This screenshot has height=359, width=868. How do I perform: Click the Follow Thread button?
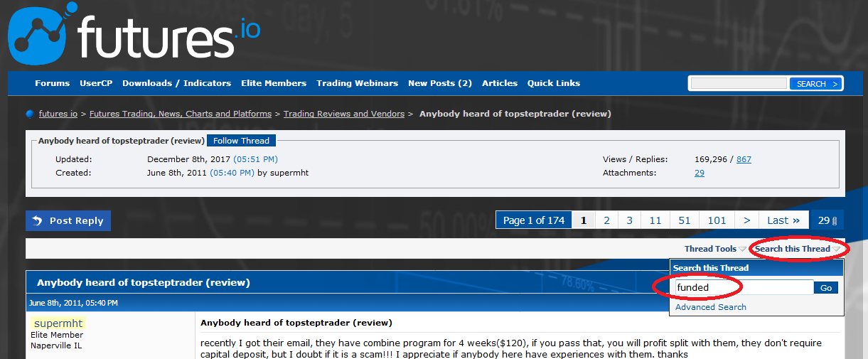point(241,141)
